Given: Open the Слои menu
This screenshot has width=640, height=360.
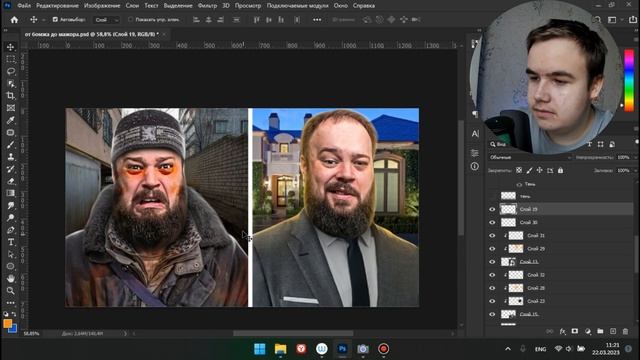Looking at the screenshot, I should [x=132, y=6].
